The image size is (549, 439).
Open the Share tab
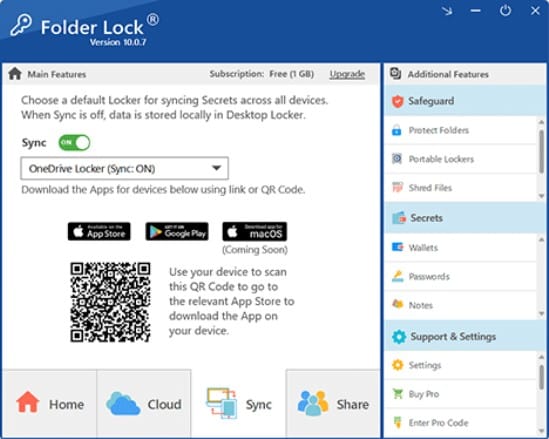coord(333,404)
